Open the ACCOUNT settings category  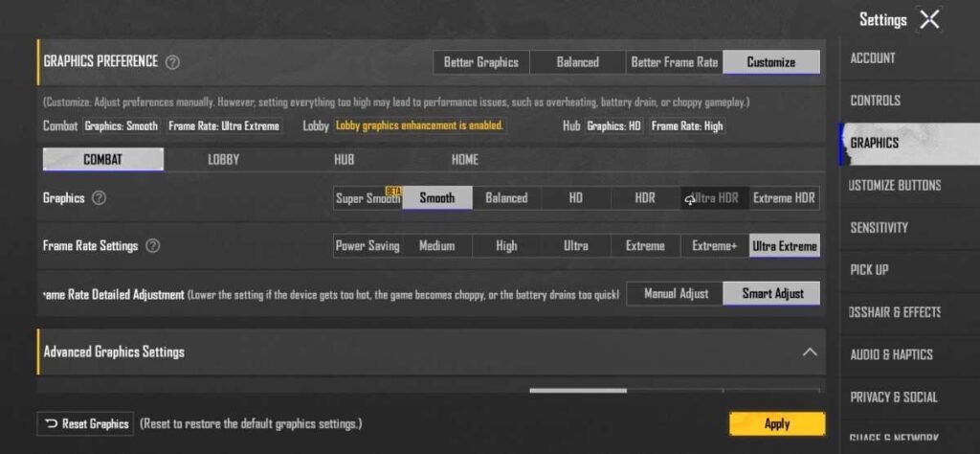(910, 58)
